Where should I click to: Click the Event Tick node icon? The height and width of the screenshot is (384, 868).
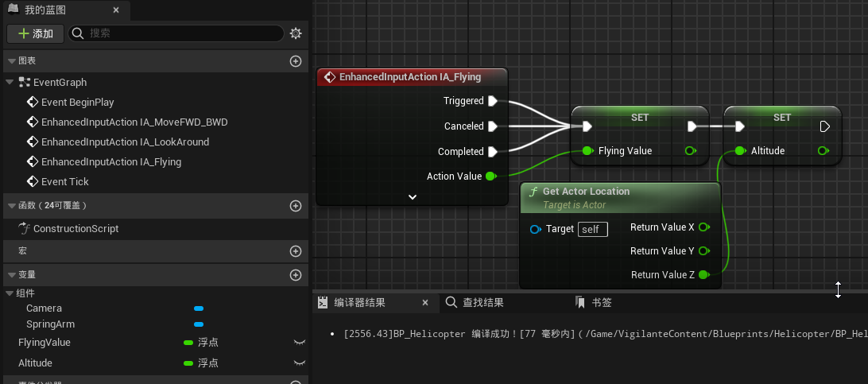(x=33, y=181)
